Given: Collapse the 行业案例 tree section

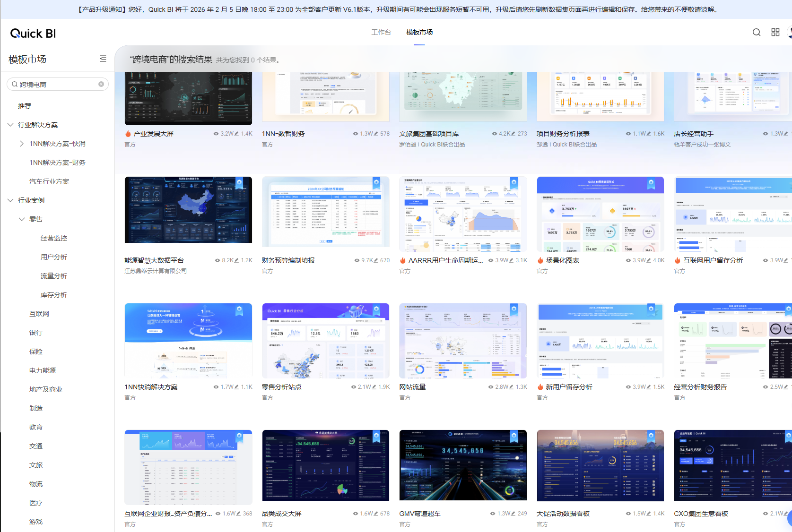Looking at the screenshot, I should tap(10, 200).
